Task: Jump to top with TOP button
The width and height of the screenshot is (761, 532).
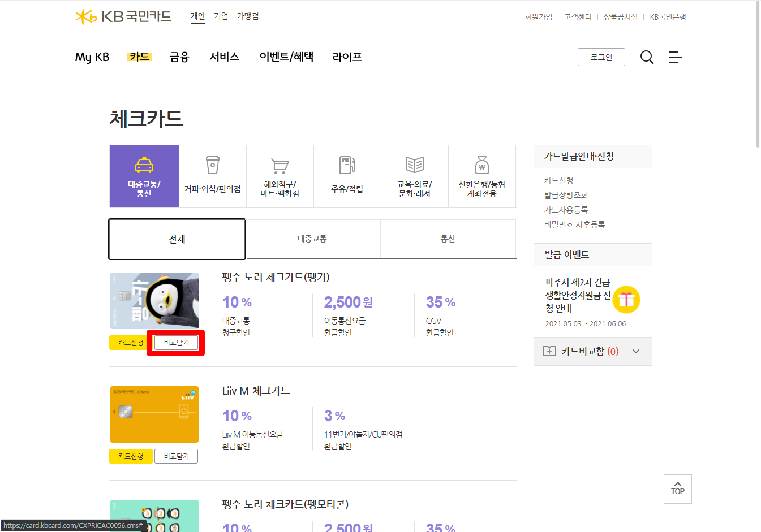Action: [x=678, y=489]
